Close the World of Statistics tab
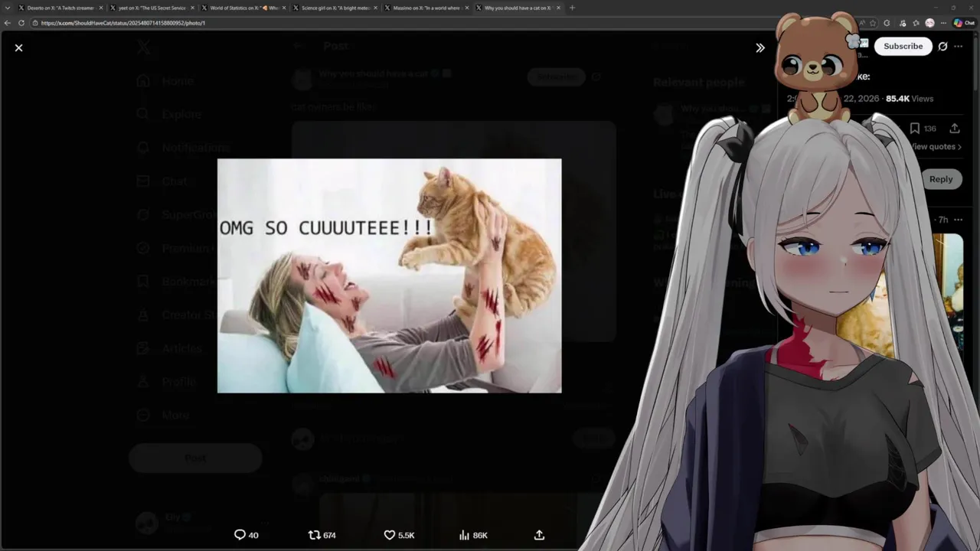The height and width of the screenshot is (551, 980). pyautogui.click(x=284, y=8)
